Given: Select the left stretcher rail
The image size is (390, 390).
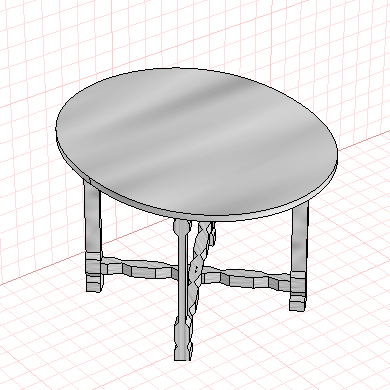Looking at the screenshot, I should (140, 267).
